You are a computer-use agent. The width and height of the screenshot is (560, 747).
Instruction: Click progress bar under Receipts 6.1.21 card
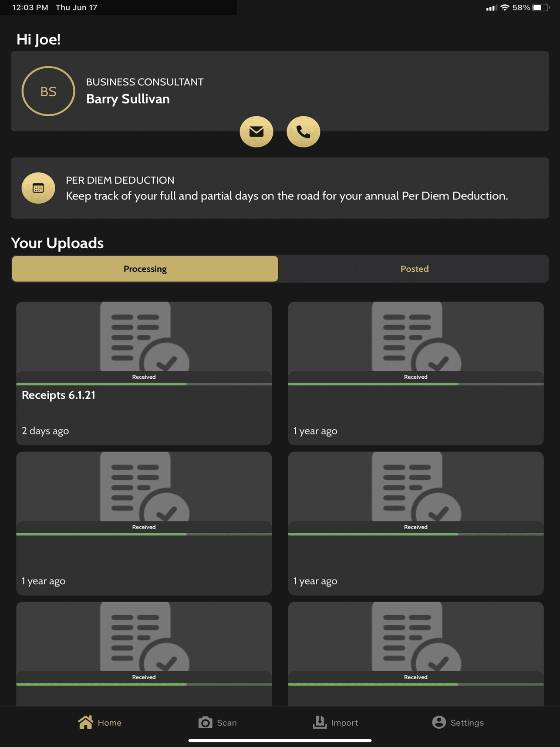pyautogui.click(x=144, y=384)
